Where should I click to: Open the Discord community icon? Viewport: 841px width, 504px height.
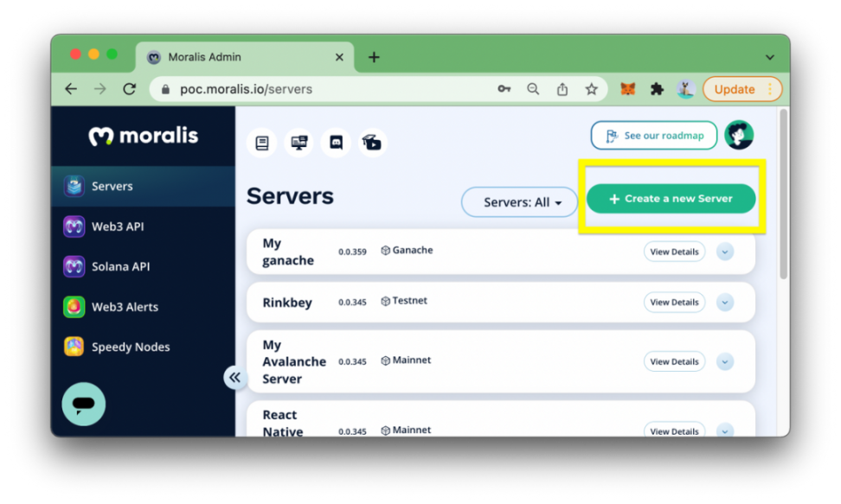pyautogui.click(x=336, y=143)
